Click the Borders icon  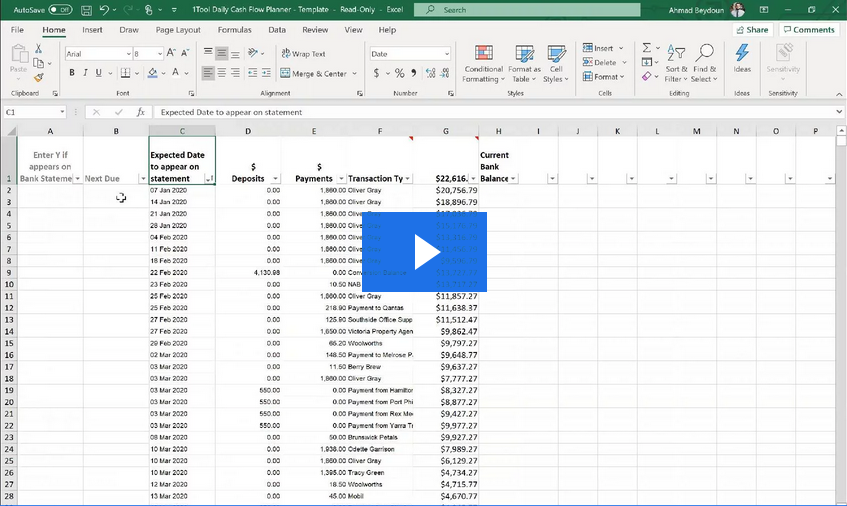point(125,72)
